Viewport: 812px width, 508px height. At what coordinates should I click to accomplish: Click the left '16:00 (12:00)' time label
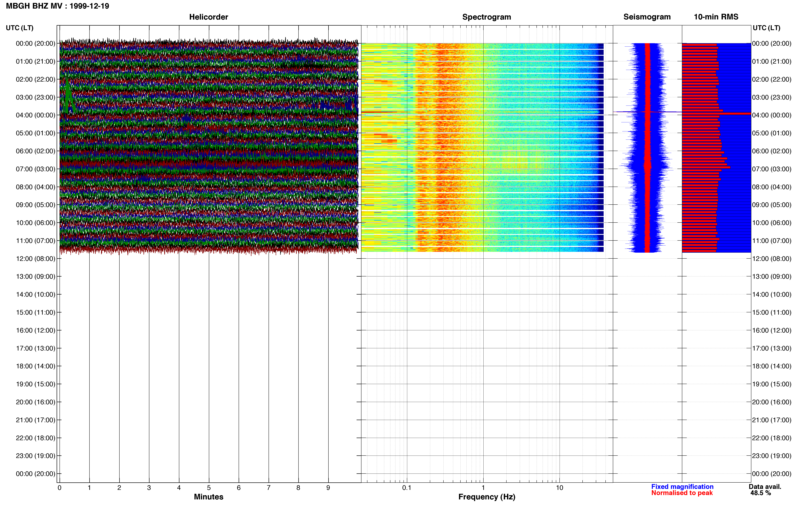pos(35,330)
